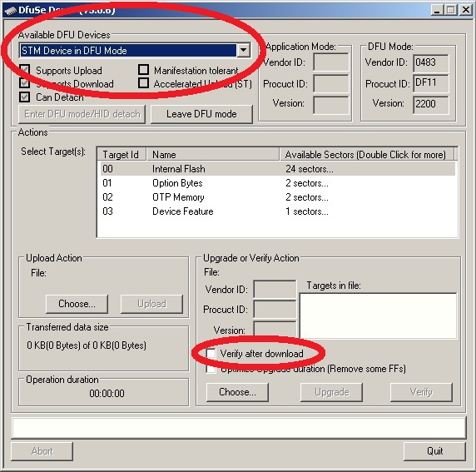Toggle the Supports Download checkbox
Viewport: 476px width, 472px height.
[x=25, y=83]
